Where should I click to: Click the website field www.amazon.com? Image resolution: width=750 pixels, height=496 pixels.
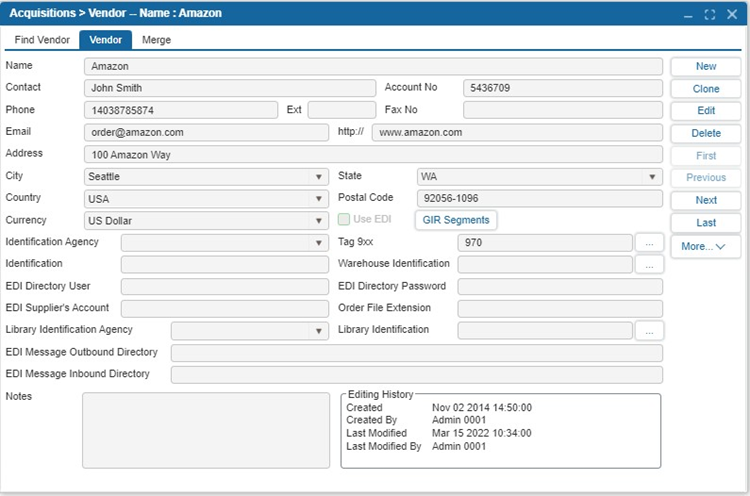517,132
